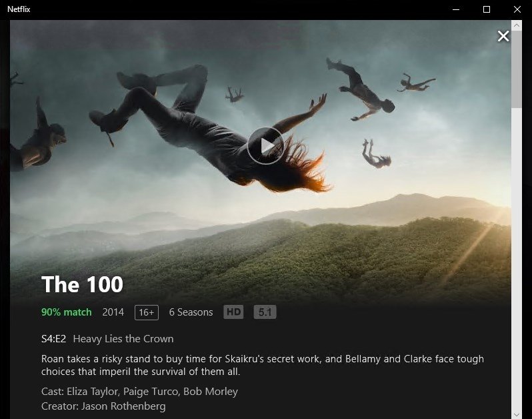This screenshot has width=532, height=419.
Task: Close the Netflix app window
Action: (x=517, y=9)
